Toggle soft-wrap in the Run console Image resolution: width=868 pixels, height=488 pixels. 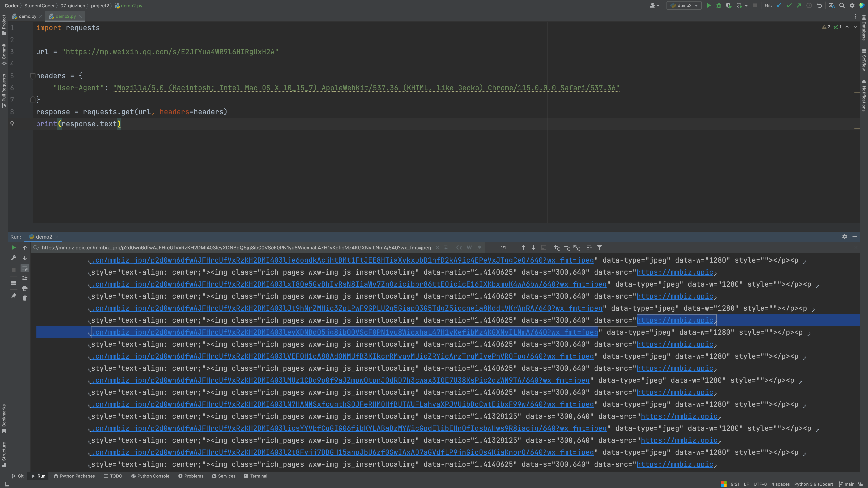click(x=25, y=268)
